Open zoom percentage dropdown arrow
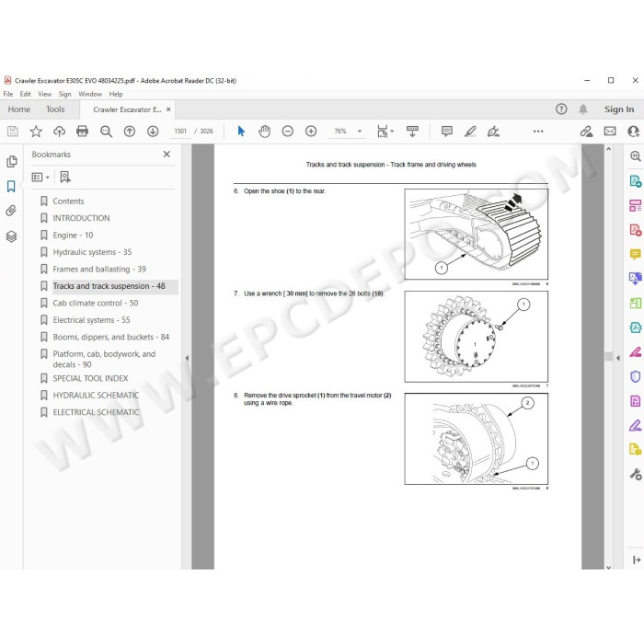Viewport: 644px width, 644px height. pyautogui.click(x=360, y=132)
